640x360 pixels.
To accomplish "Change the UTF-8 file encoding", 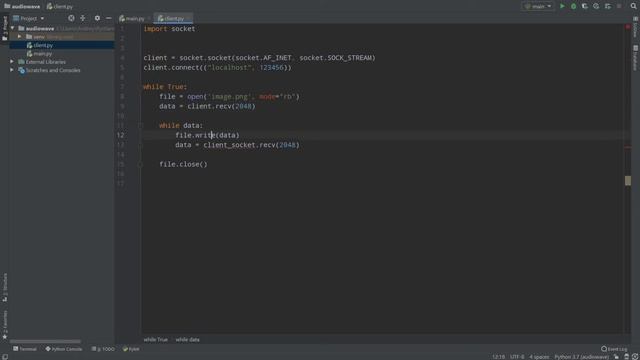I will (x=517, y=357).
